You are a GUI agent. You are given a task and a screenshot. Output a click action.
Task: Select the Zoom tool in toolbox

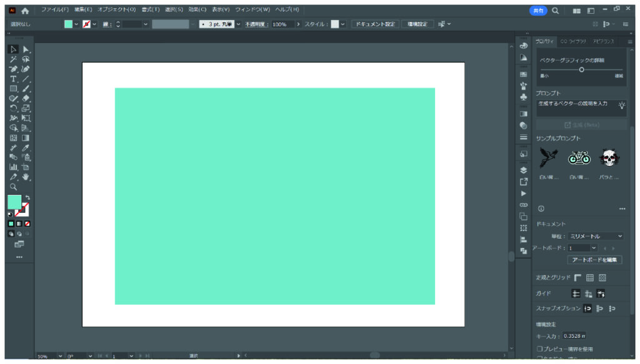[13, 187]
